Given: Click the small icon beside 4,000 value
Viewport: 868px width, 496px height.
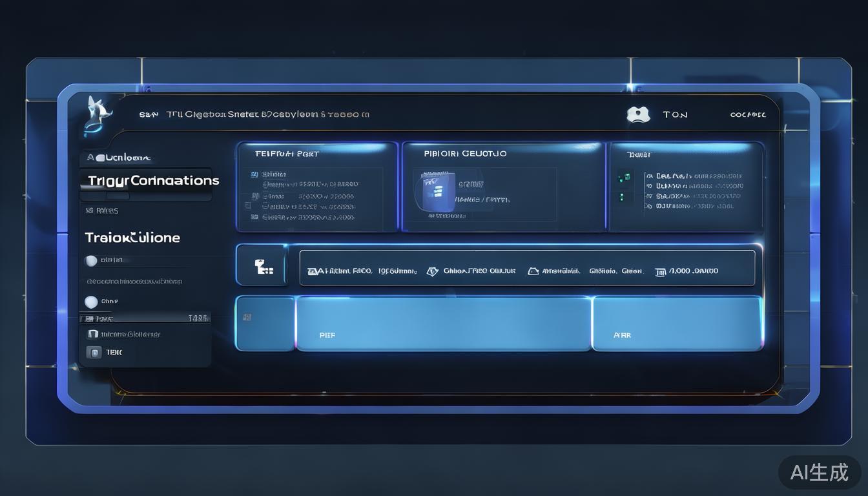Looking at the screenshot, I should (x=660, y=272).
